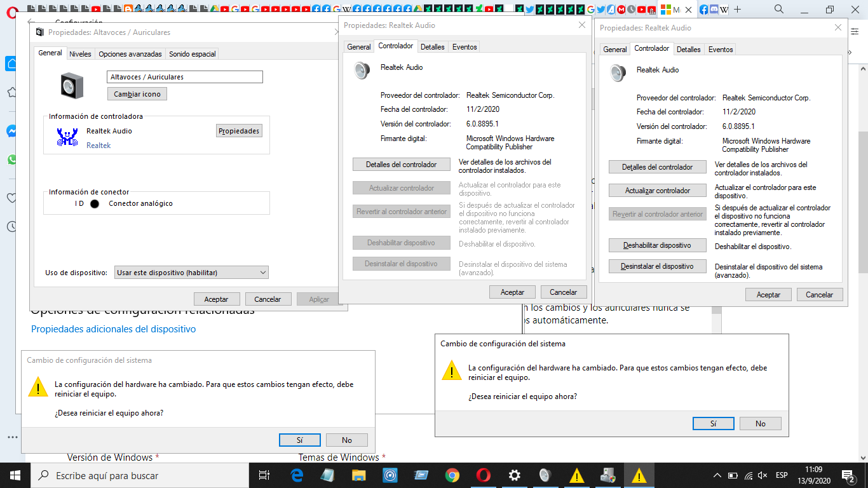The height and width of the screenshot is (488, 868).
Task: Check battery status in the tray
Action: [733, 475]
